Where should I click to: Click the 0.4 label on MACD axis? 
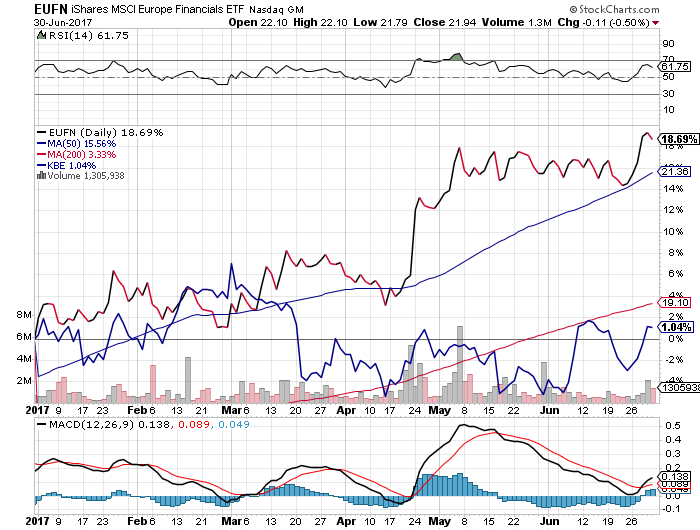673,440
